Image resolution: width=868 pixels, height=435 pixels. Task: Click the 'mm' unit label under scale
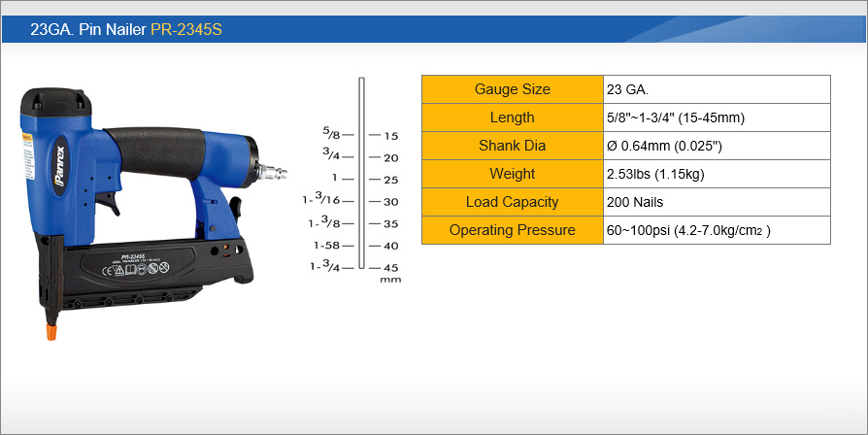click(390, 280)
